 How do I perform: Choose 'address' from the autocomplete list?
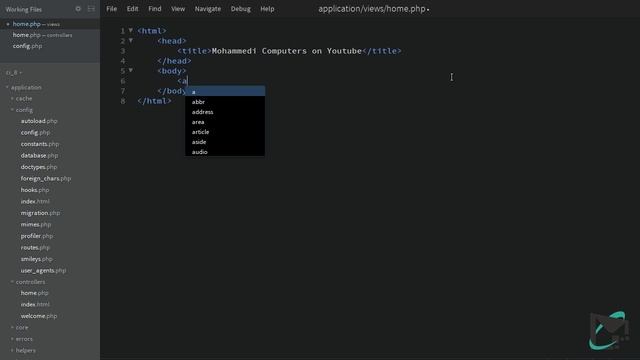225,112
